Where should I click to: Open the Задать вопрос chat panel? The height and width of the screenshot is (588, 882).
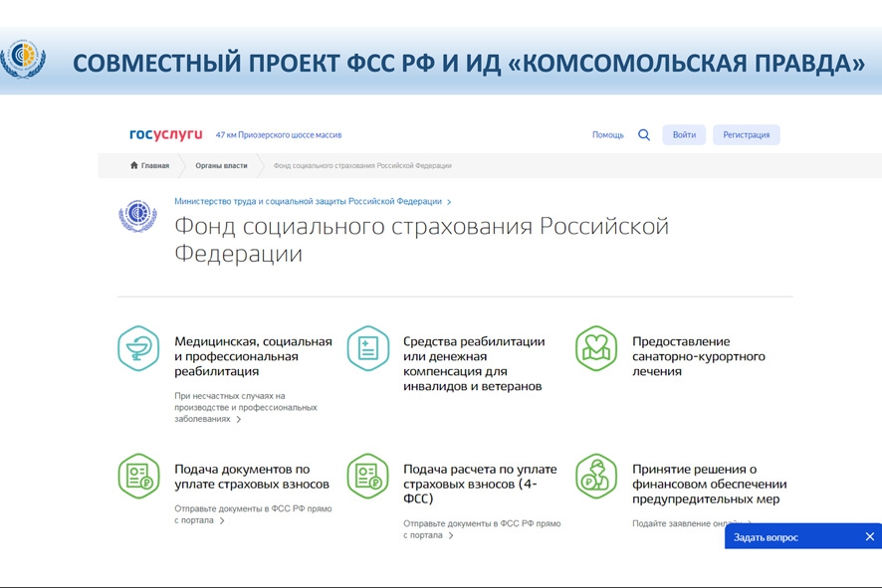(767, 537)
